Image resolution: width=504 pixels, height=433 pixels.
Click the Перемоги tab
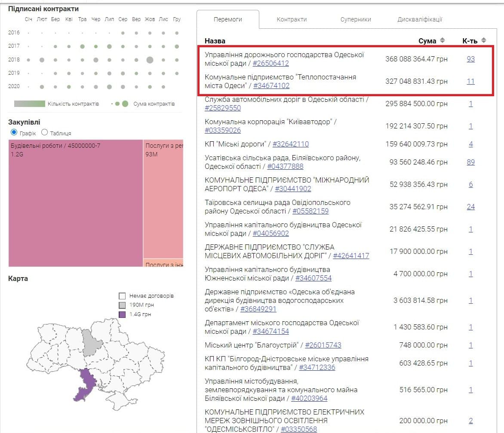pos(228,19)
